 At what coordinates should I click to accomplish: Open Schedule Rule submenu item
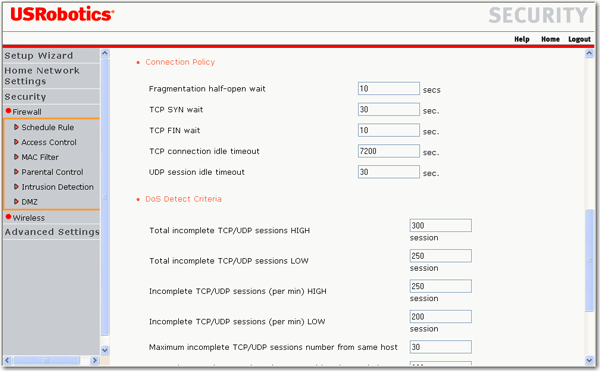(x=47, y=127)
